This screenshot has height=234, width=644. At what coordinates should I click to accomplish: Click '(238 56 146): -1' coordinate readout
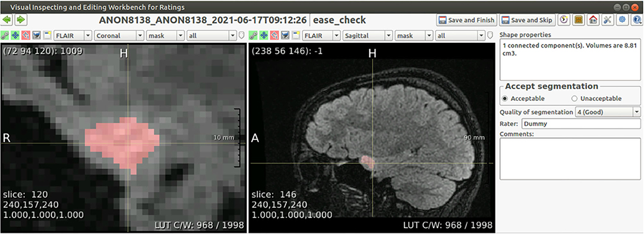pos(287,51)
